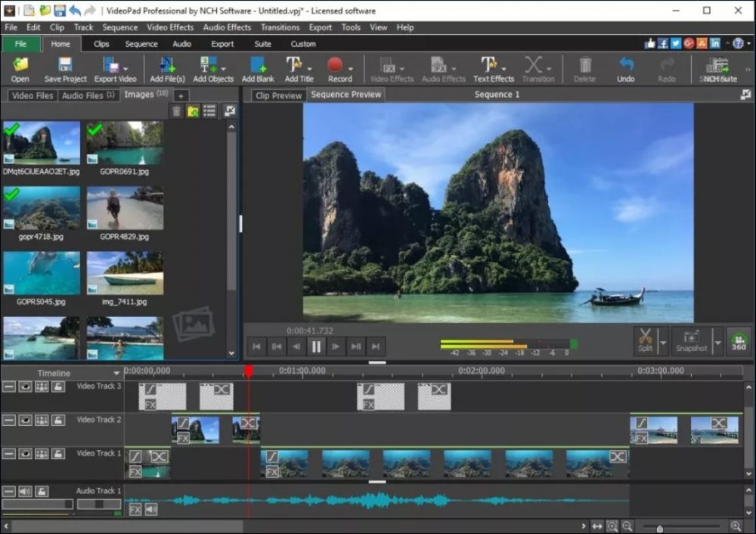Open the Export Video dropdown arrow
The height and width of the screenshot is (534, 756).
point(124,69)
